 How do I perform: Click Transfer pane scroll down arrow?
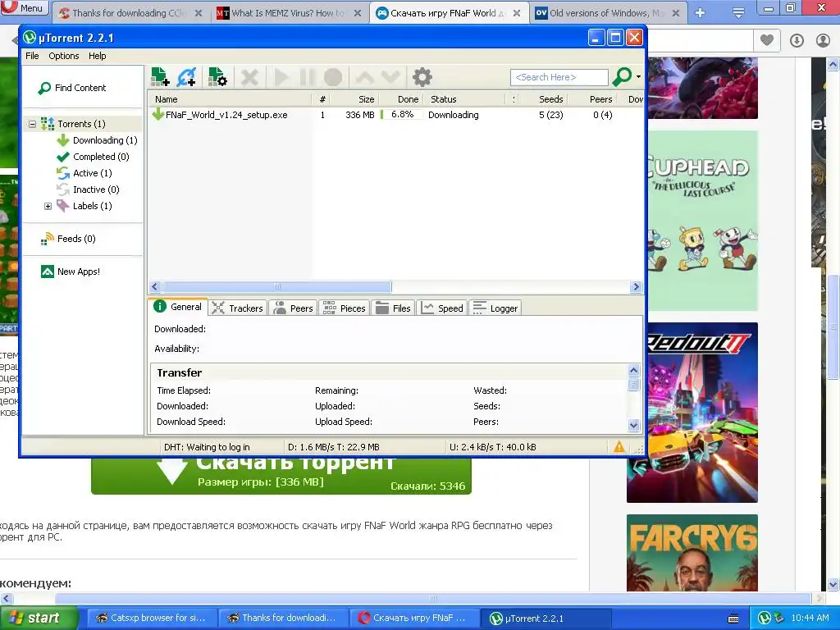[x=634, y=426]
